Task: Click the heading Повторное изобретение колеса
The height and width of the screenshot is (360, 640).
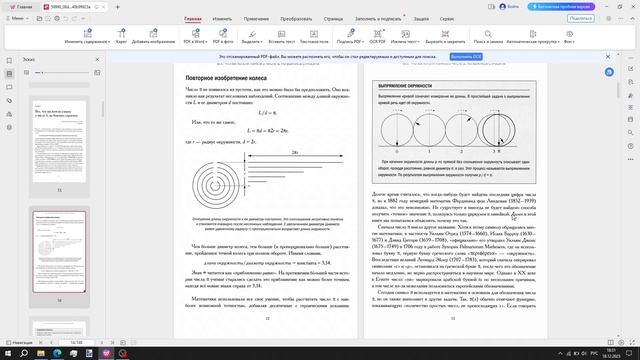Action: [x=226, y=78]
